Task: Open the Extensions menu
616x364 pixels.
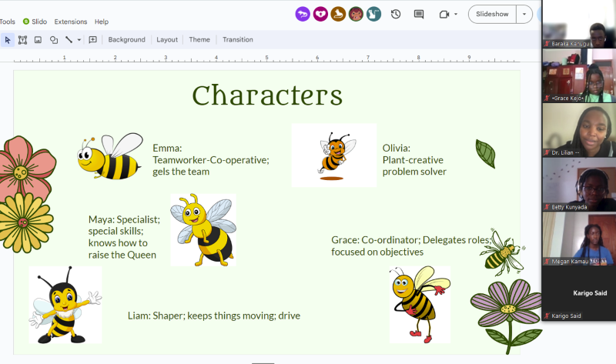Action: (x=70, y=22)
